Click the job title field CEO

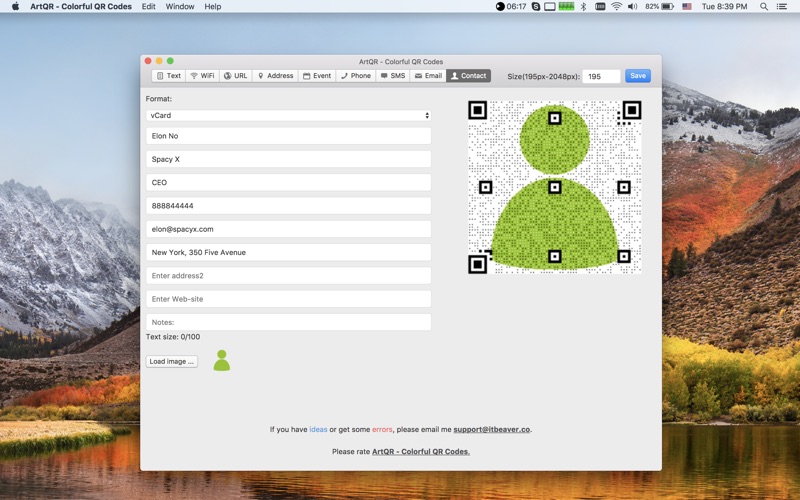(288, 183)
